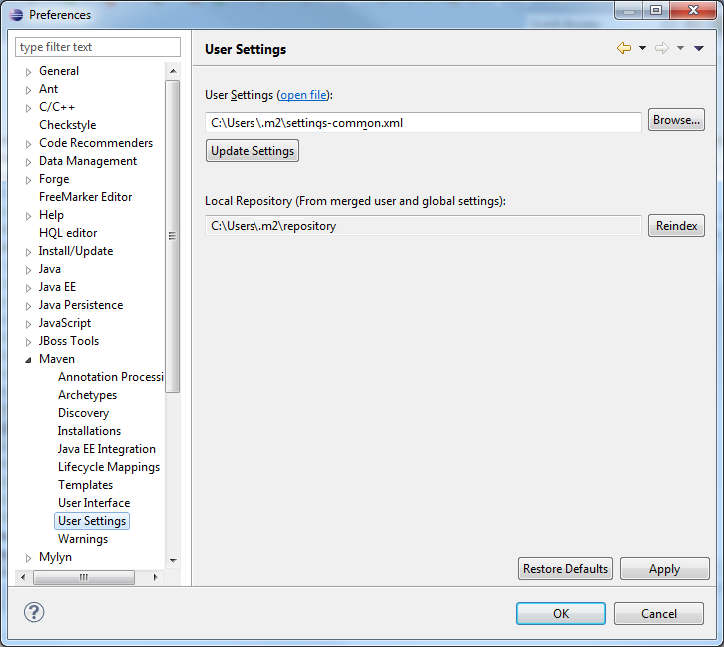This screenshot has width=724, height=647.
Task: Expand the Java EE tree node
Action: (29, 288)
